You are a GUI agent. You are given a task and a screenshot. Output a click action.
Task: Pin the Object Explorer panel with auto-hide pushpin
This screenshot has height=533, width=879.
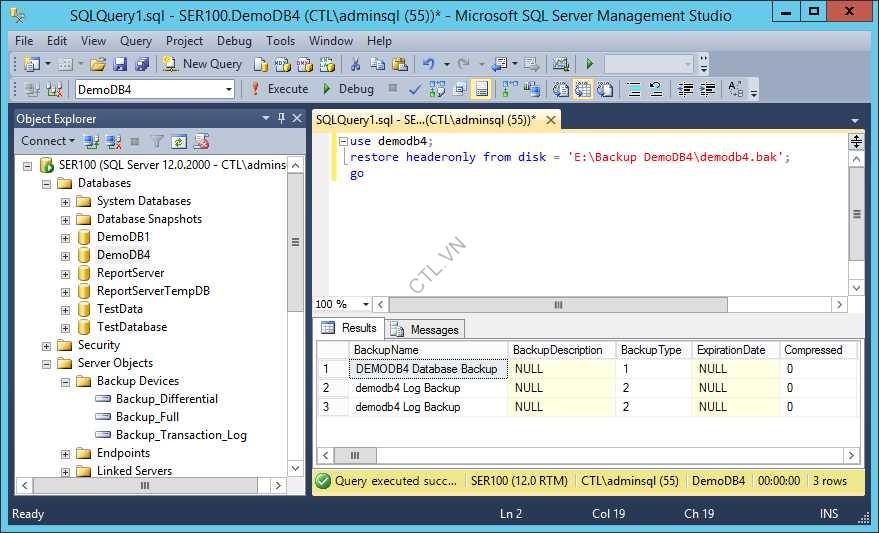point(281,118)
